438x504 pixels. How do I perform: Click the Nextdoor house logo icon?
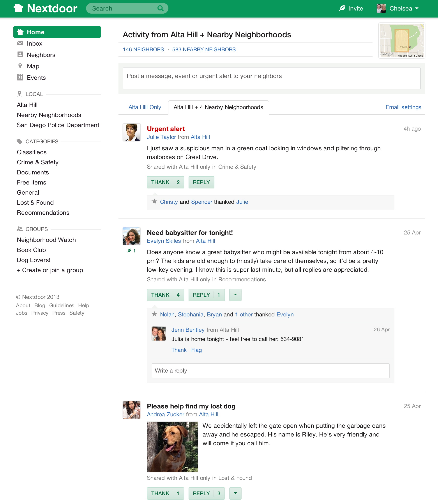point(18,8)
